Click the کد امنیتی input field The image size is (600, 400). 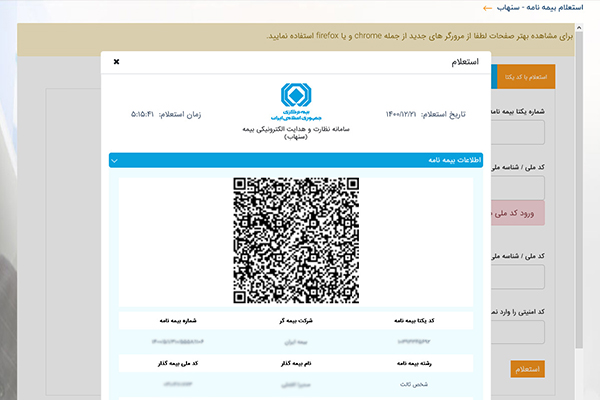pyautogui.click(x=518, y=332)
